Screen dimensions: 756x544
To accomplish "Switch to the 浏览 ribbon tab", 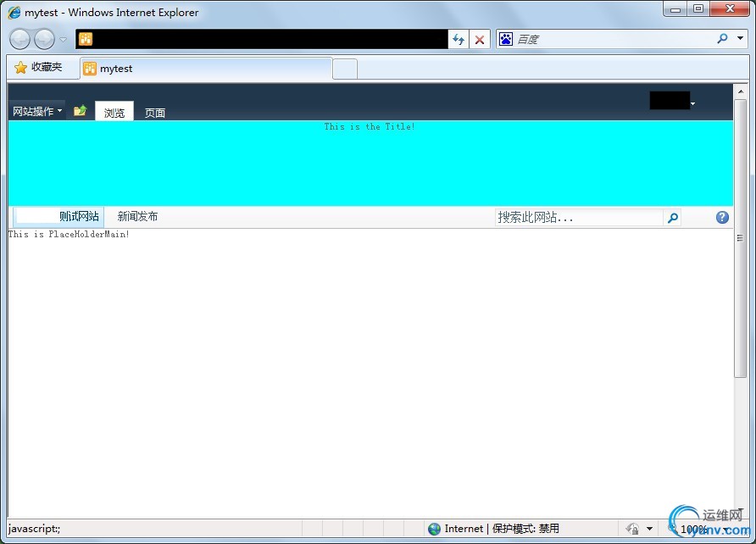I will (114, 112).
